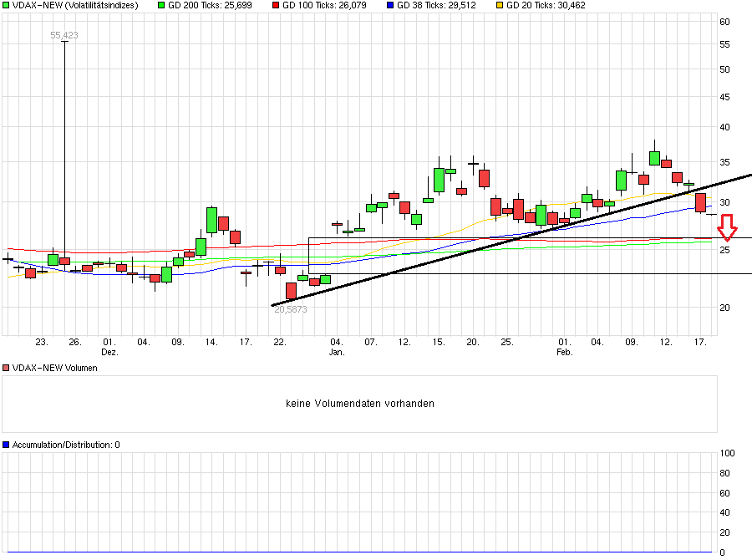The width and height of the screenshot is (752, 560).
Task: Click the 55,423 high price label
Action: click(64, 35)
